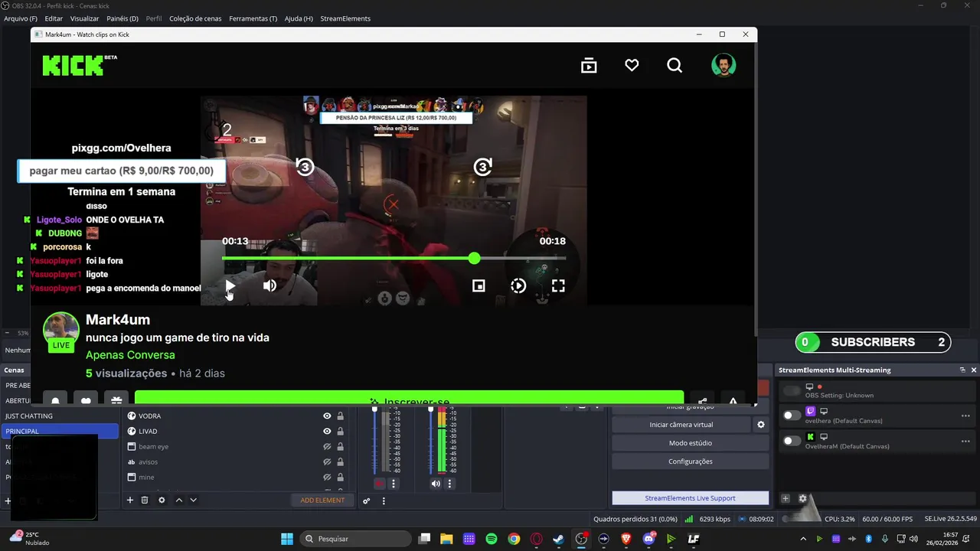This screenshot has width=980, height=551.
Task: Toggle lock on avisos source
Action: (x=340, y=461)
